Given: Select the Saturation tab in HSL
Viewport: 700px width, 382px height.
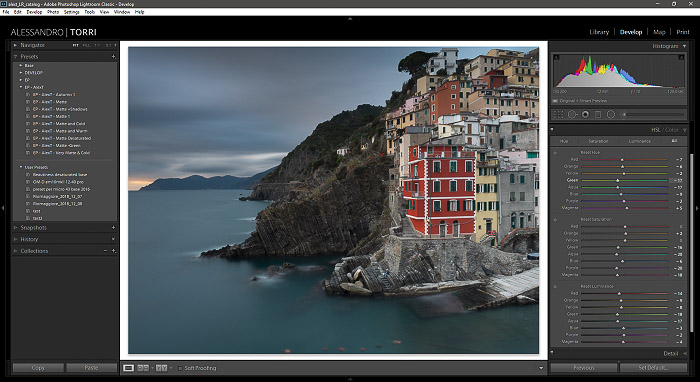Looking at the screenshot, I should (x=598, y=141).
